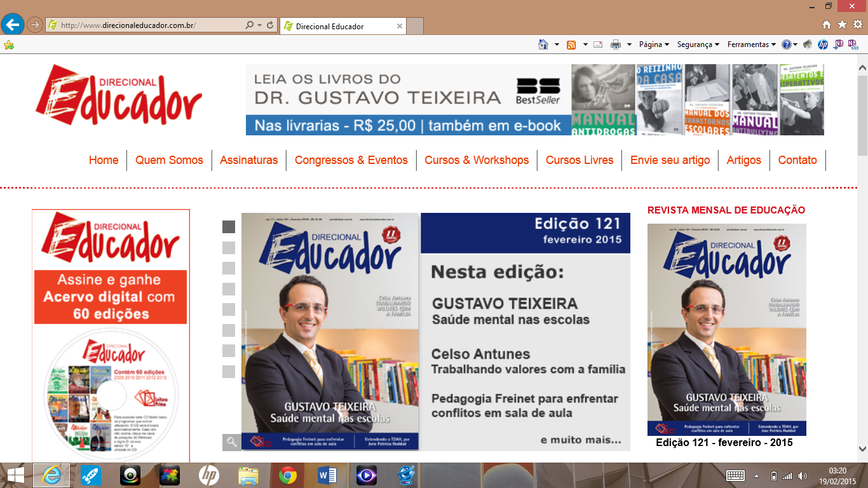Select the Direcional Educador browser tab
Viewport: 868px width, 488px height.
click(343, 26)
